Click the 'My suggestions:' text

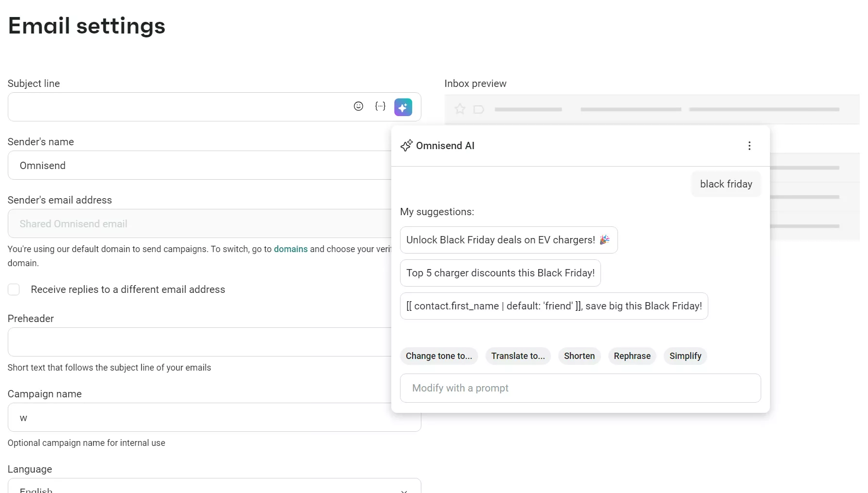[437, 212]
